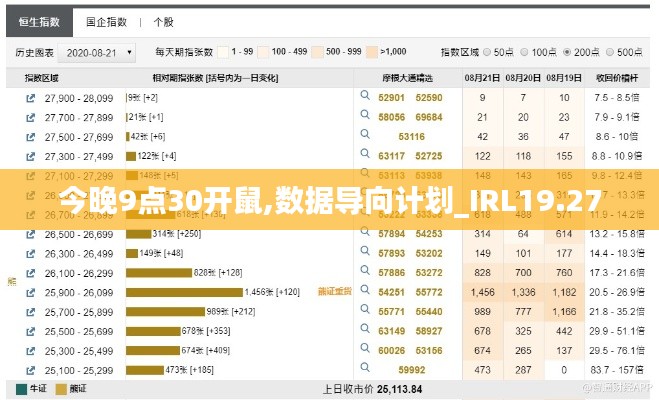Click the external link icon for 27,500 - 27,699
Screen dimensions: 659x400
[x=31, y=136]
